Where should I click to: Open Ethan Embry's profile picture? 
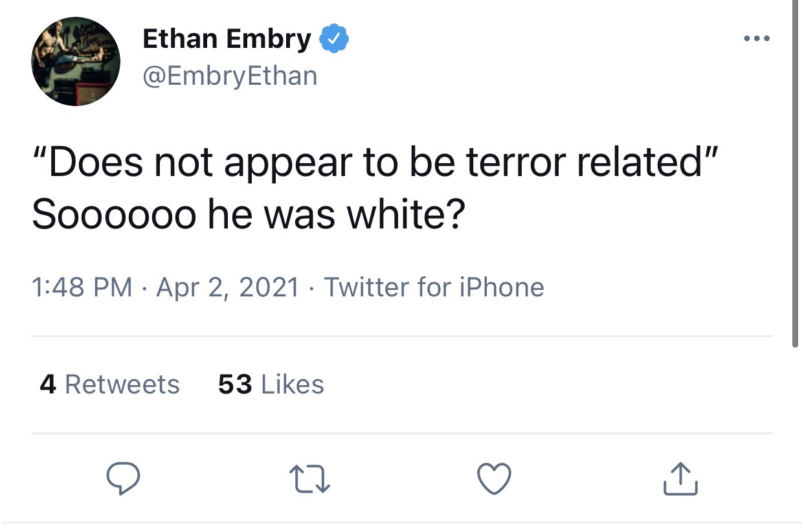tap(76, 61)
